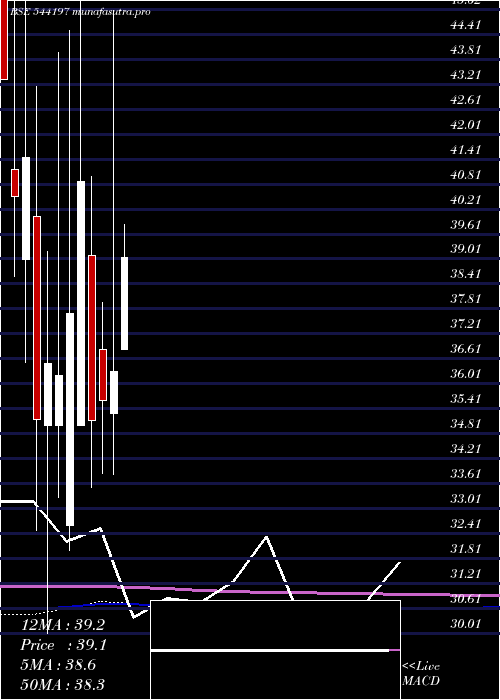Select the 12MA : 39.2 readout
This screenshot has height=700, width=500.
tap(63, 625)
